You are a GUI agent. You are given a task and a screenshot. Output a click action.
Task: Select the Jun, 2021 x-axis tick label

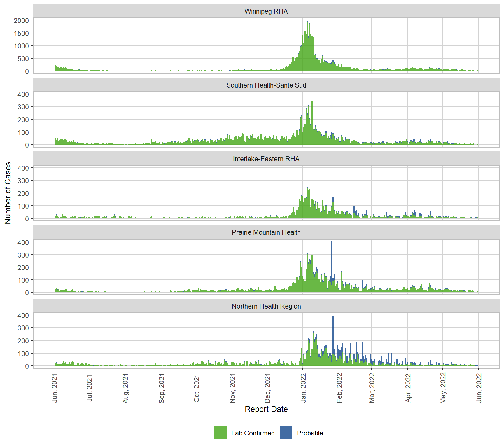[55, 388]
